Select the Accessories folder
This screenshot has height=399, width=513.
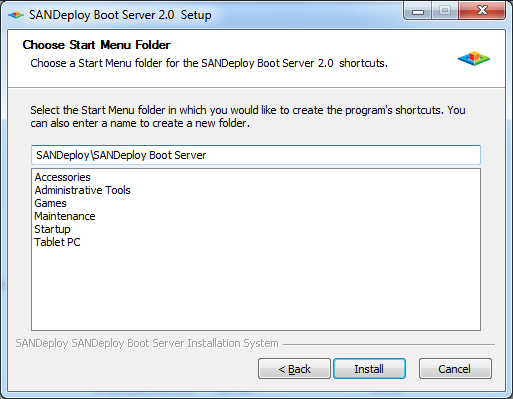point(63,177)
